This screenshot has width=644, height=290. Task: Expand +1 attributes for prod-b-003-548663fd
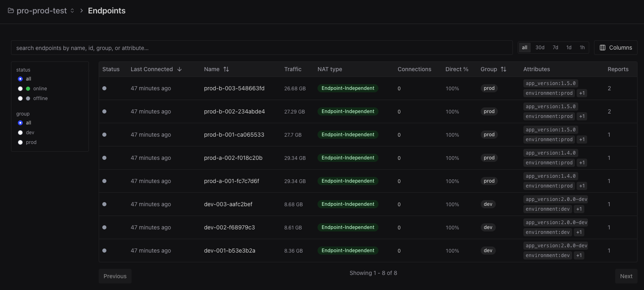click(582, 93)
